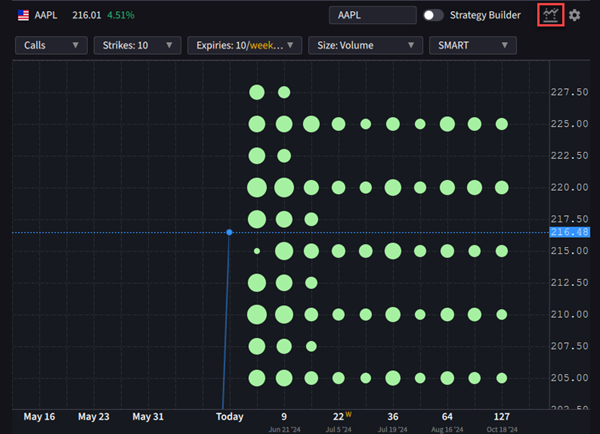
Task: Select 215.00 call bubble at Jul 19 '24 expiry
Action: (x=393, y=251)
